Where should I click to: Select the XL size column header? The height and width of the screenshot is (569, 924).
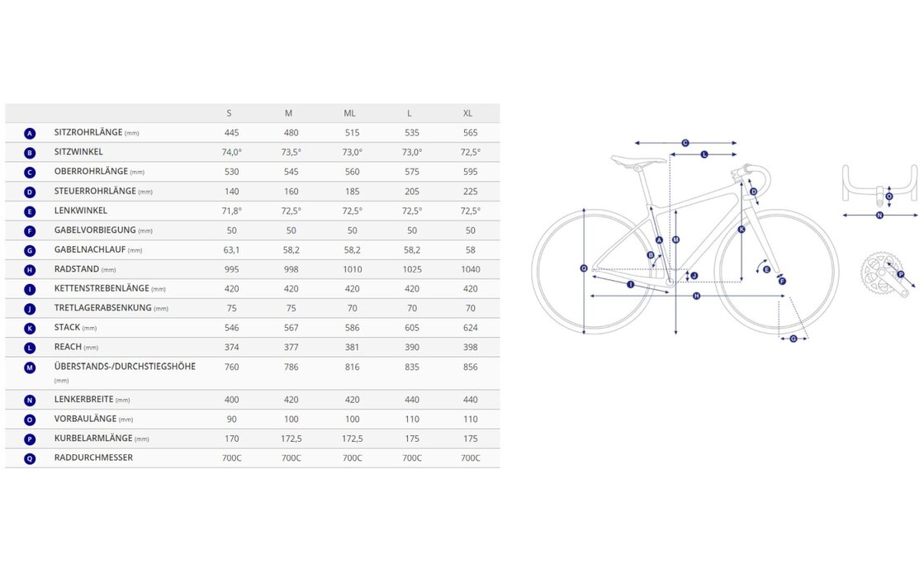(468, 113)
